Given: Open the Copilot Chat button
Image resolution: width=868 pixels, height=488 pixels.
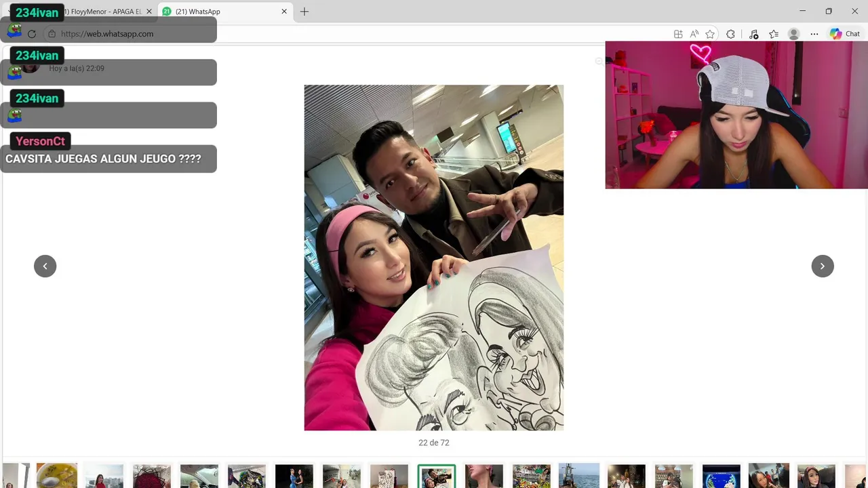Looking at the screenshot, I should [846, 34].
